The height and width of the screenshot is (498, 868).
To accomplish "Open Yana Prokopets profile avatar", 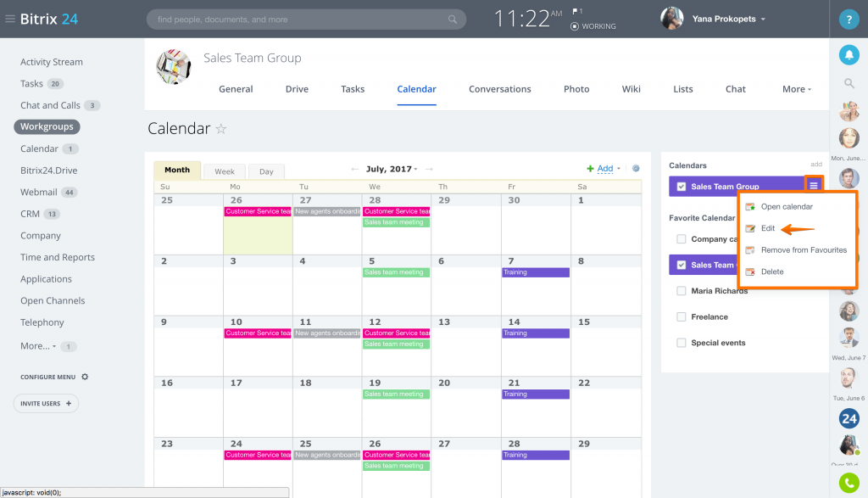I will [x=671, y=19].
